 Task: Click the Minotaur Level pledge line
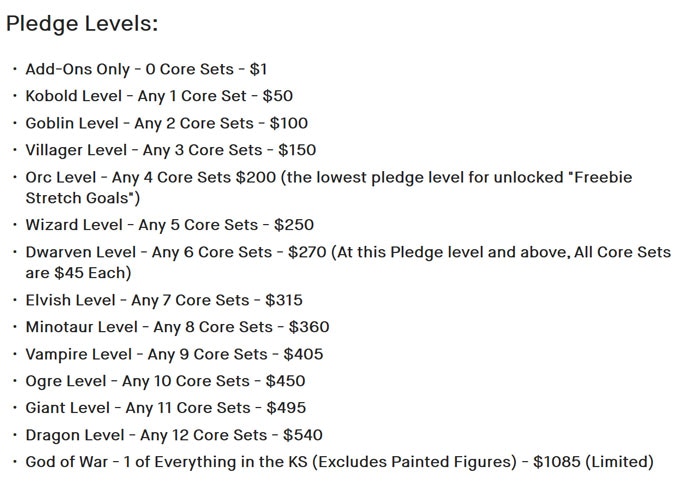click(177, 327)
